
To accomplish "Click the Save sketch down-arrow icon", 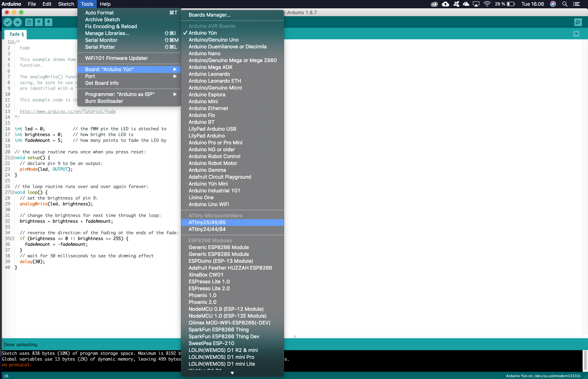I will tap(49, 22).
